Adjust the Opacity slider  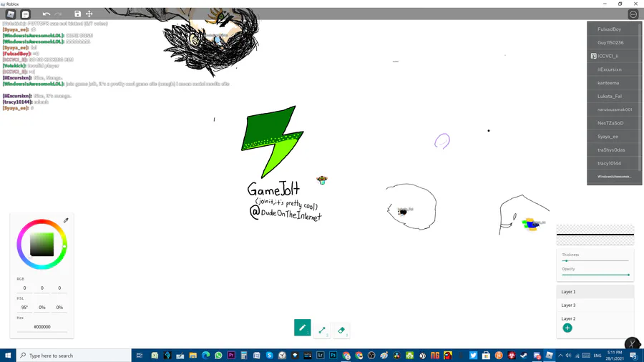click(x=595, y=275)
